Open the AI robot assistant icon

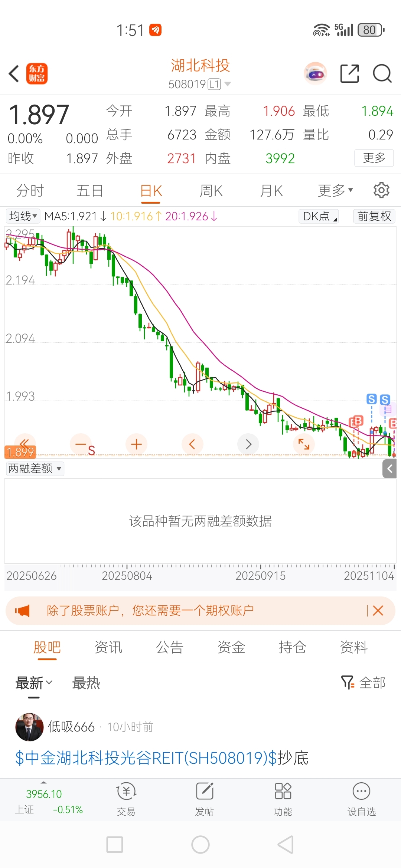click(x=316, y=73)
